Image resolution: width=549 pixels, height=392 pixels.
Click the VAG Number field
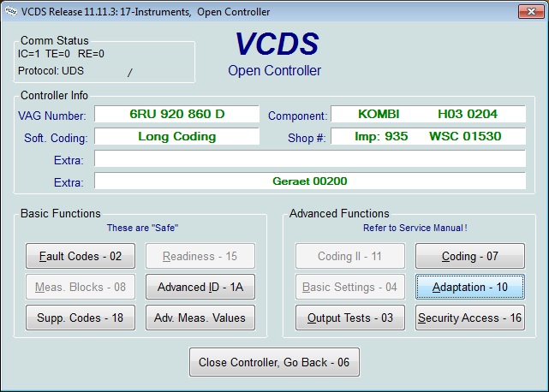click(176, 114)
